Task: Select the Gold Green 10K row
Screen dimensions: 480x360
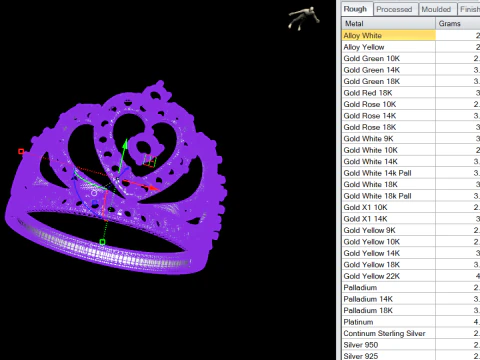Action: tap(411, 58)
